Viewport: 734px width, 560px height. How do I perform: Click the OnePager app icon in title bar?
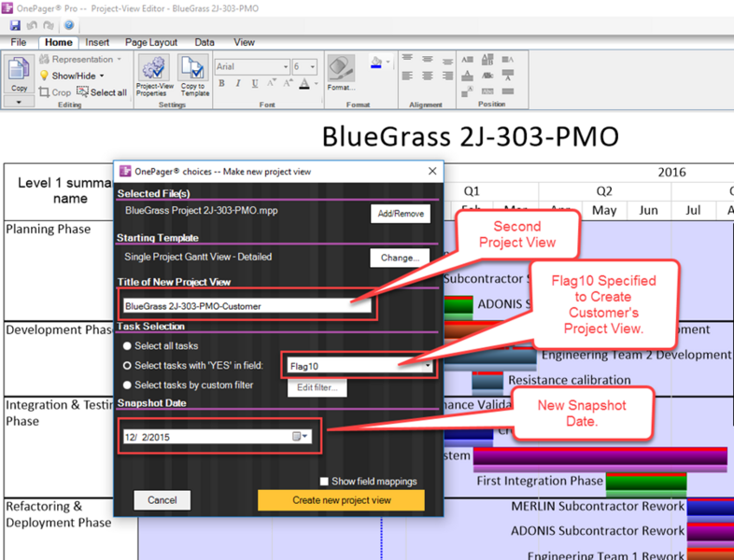click(7, 8)
